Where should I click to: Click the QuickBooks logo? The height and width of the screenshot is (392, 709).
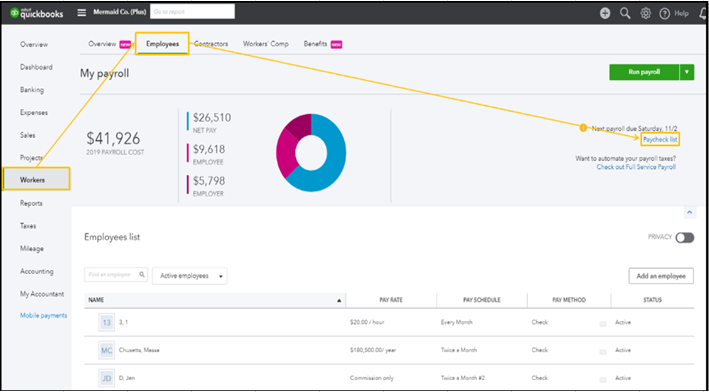36,13
